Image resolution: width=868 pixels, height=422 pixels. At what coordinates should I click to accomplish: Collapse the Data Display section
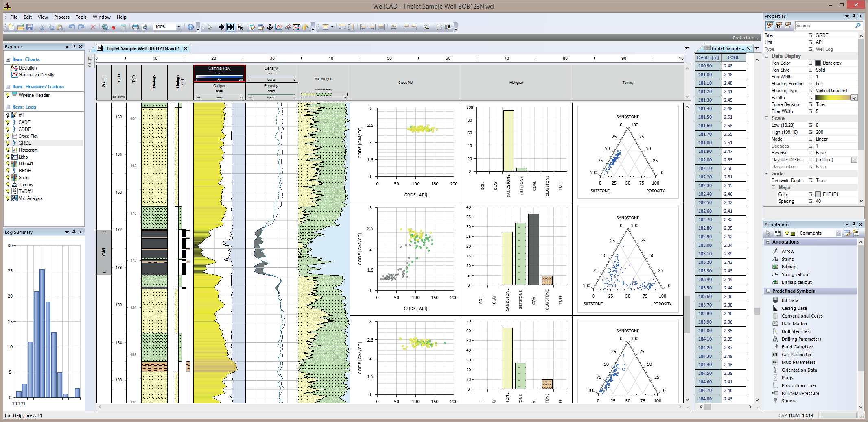(767, 56)
